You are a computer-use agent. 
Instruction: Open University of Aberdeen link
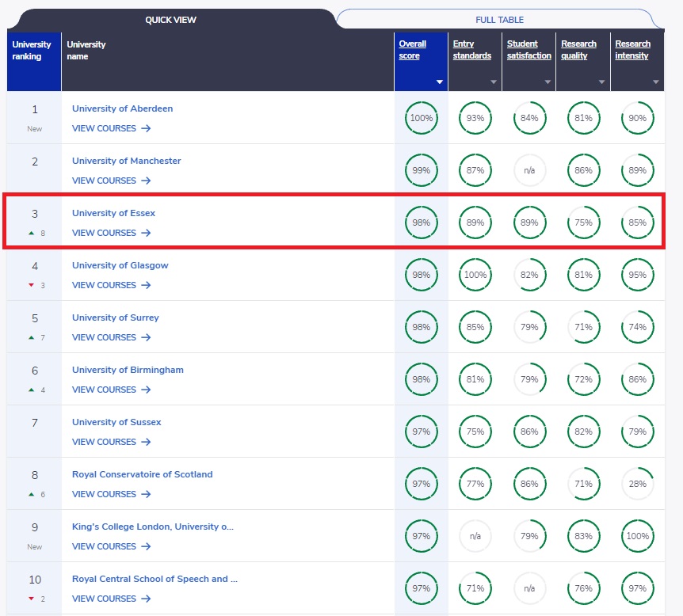click(x=122, y=108)
